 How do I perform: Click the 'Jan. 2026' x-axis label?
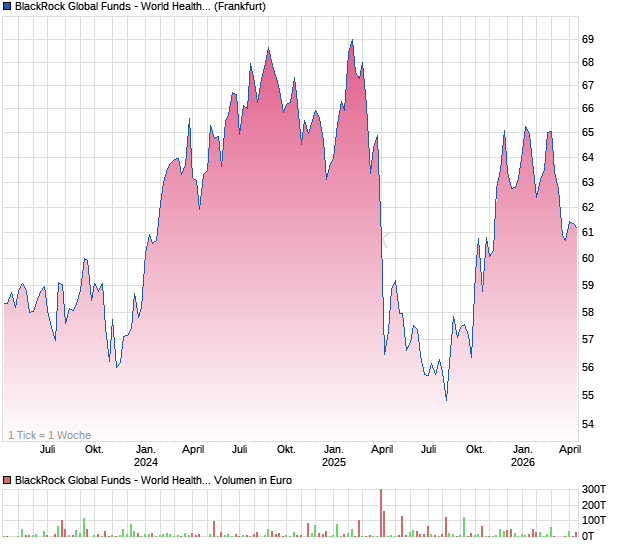tap(522, 455)
